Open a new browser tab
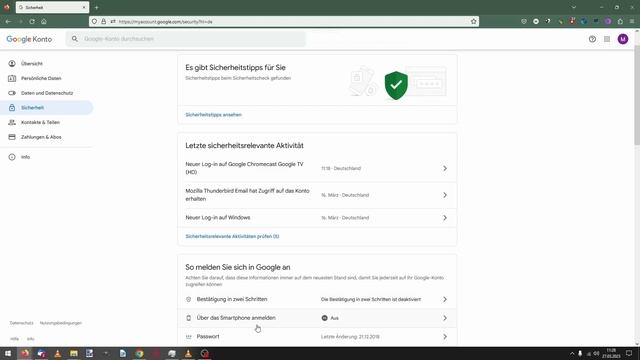This screenshot has height=360, width=640. pyautogui.click(x=96, y=7)
